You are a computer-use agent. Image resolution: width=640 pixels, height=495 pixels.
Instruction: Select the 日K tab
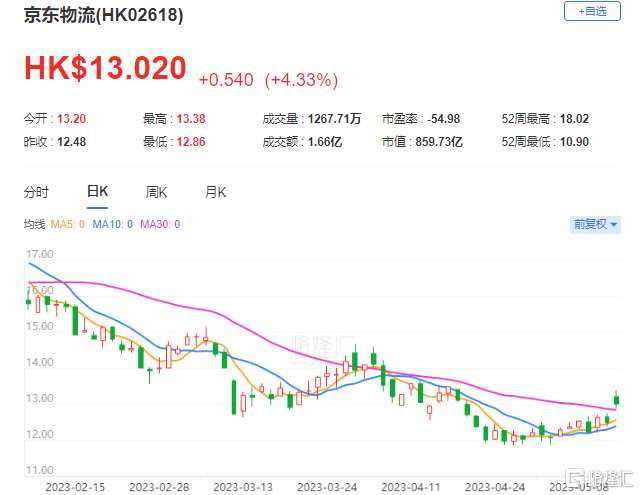[98, 191]
